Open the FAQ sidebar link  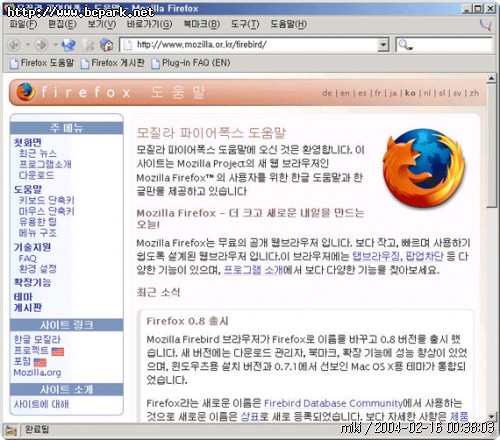pyautogui.click(x=28, y=258)
